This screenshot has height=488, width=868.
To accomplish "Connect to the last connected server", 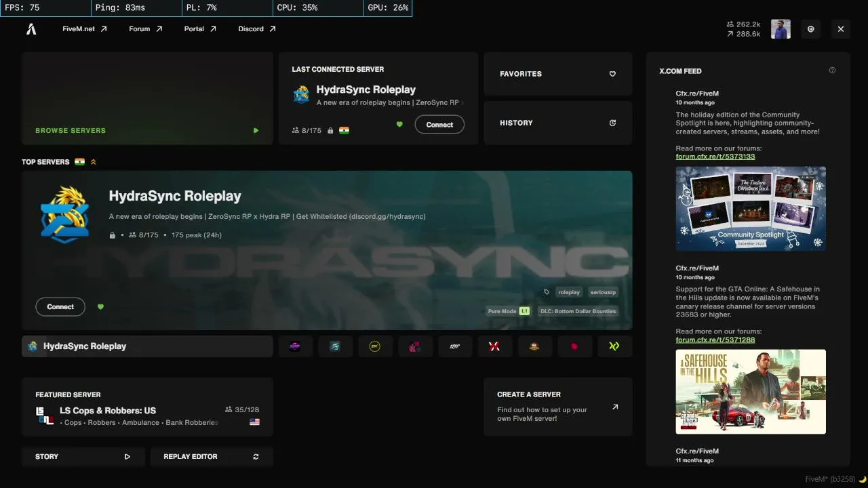I will pos(439,125).
